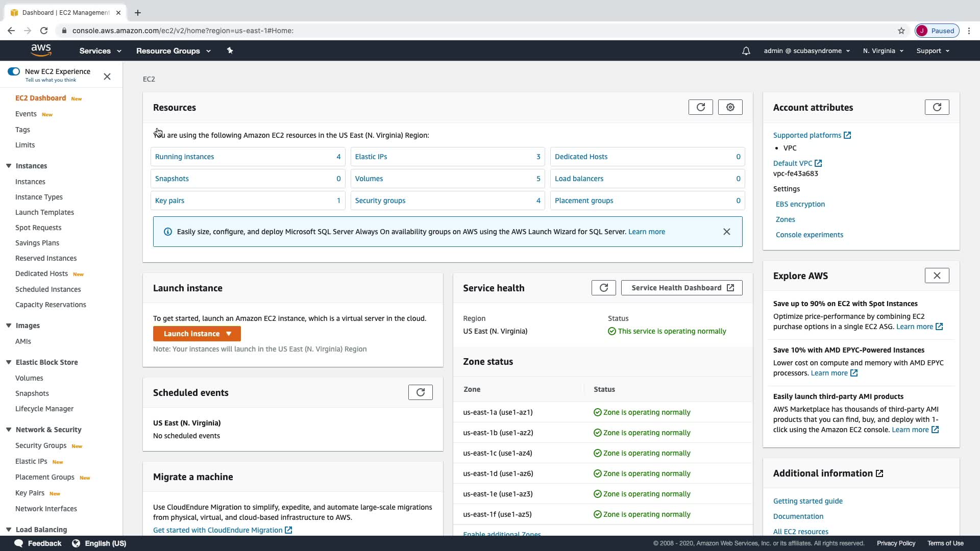Image resolution: width=980 pixels, height=551 pixels.
Task: Close the Explore AWS panel
Action: (937, 275)
